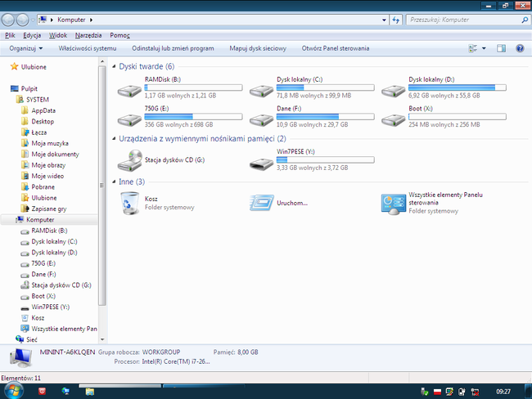The image size is (532, 399).
Task: Open the Edycja menu
Action: pos(32,35)
